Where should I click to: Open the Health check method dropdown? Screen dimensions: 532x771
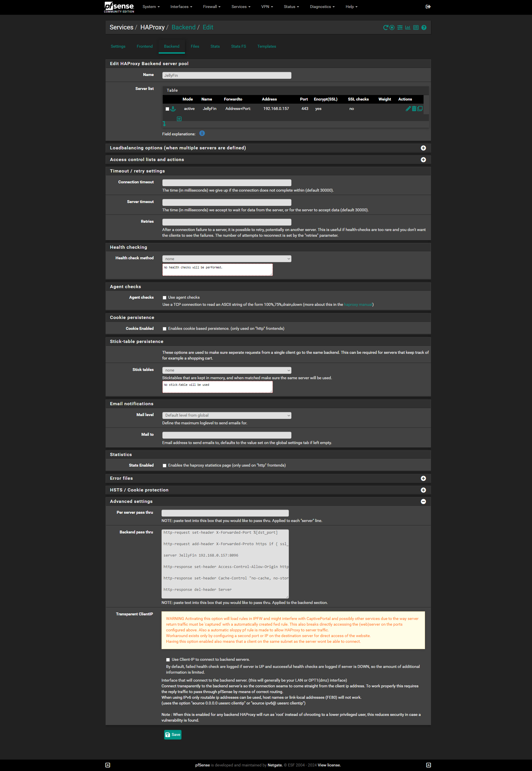click(227, 259)
